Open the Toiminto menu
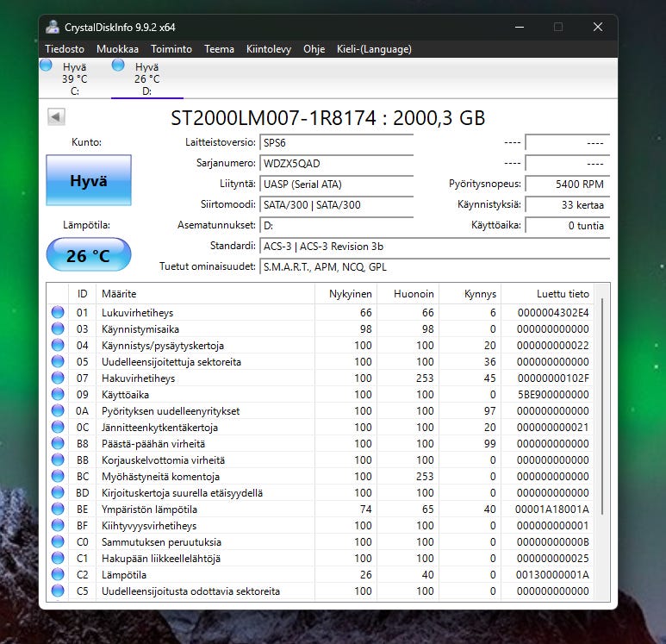This screenshot has width=666, height=644. [x=171, y=49]
